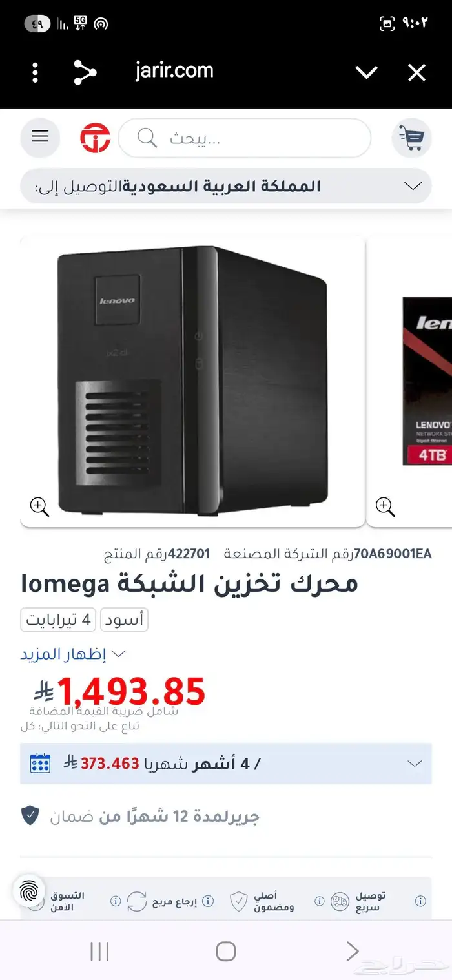Zoom the main Lenovo product image
Image resolution: width=452 pixels, height=980 pixels.
(40, 506)
